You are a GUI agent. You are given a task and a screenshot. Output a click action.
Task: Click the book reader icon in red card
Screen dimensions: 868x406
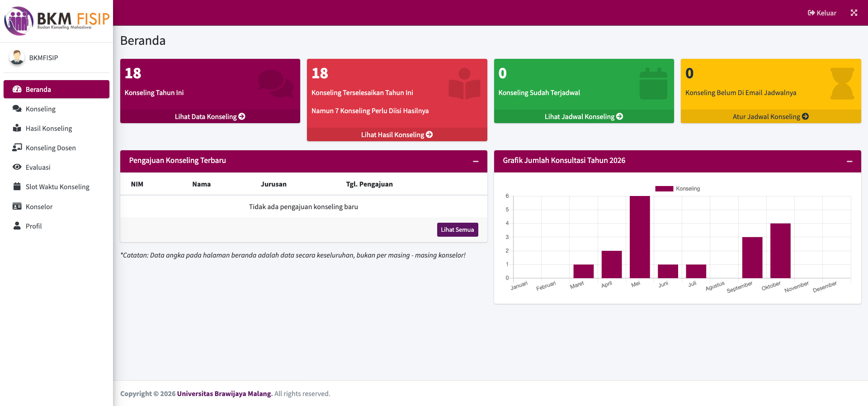[464, 83]
